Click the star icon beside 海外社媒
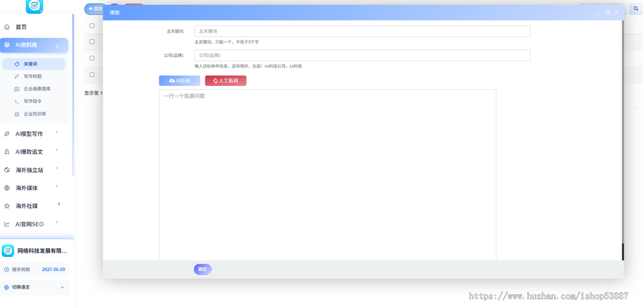The width and height of the screenshot is (644, 308). (x=7, y=206)
